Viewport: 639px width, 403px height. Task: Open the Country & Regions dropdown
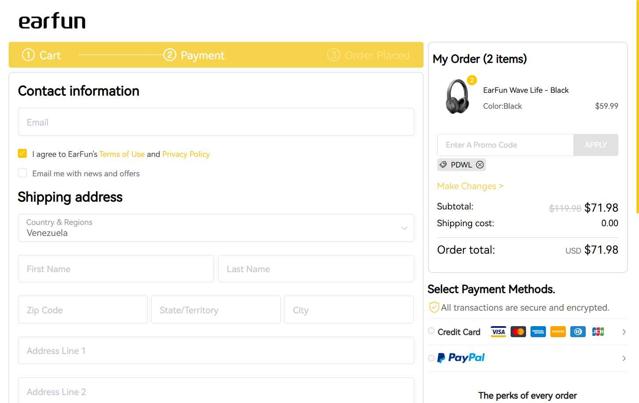click(x=216, y=228)
